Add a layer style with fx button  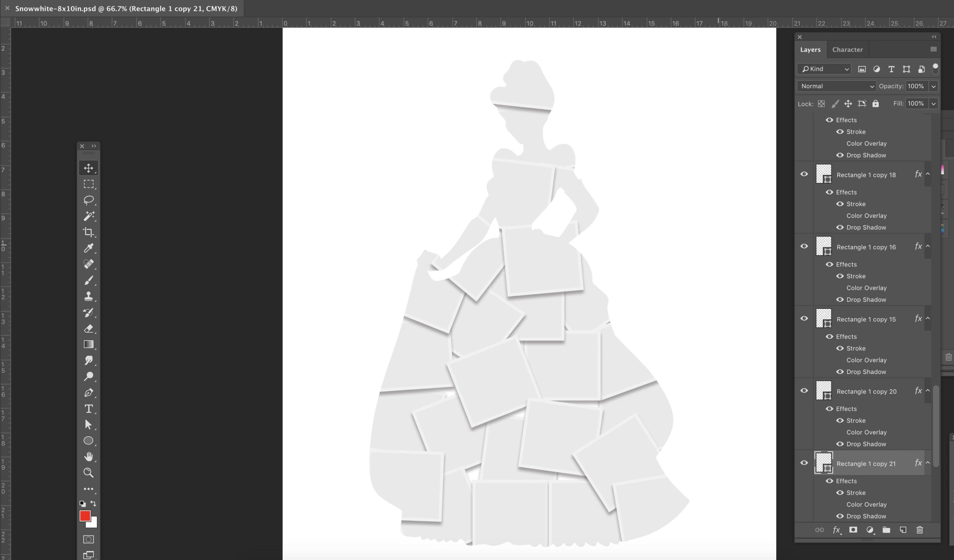point(837,530)
